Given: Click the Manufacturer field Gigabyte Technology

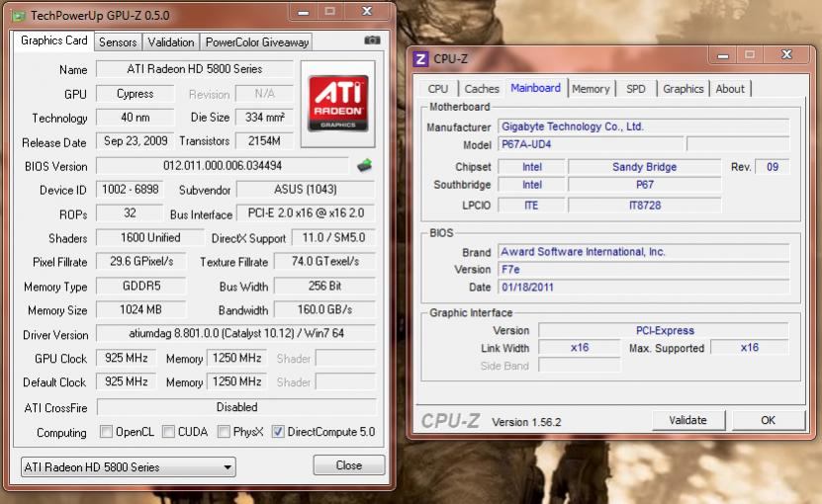Looking at the screenshot, I should (x=644, y=126).
